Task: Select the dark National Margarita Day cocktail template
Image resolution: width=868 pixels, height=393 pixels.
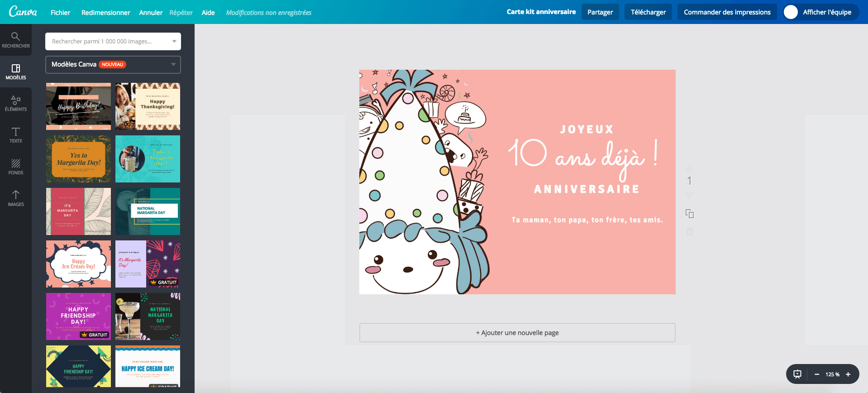Action: pos(148,316)
